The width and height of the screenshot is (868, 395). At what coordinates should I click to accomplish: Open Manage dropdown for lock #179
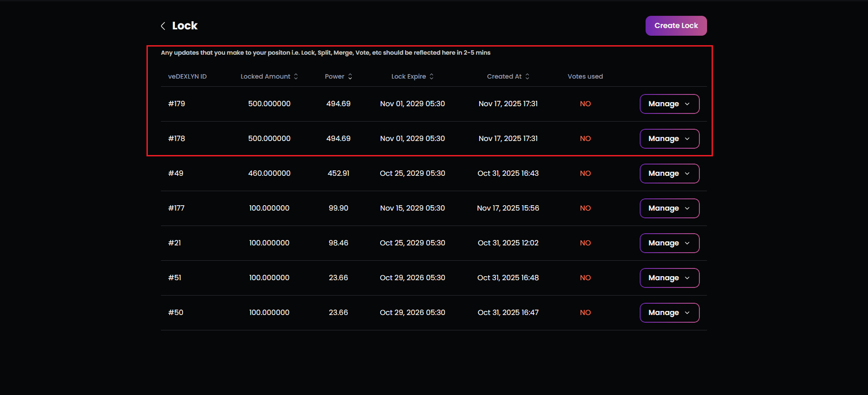click(x=669, y=104)
